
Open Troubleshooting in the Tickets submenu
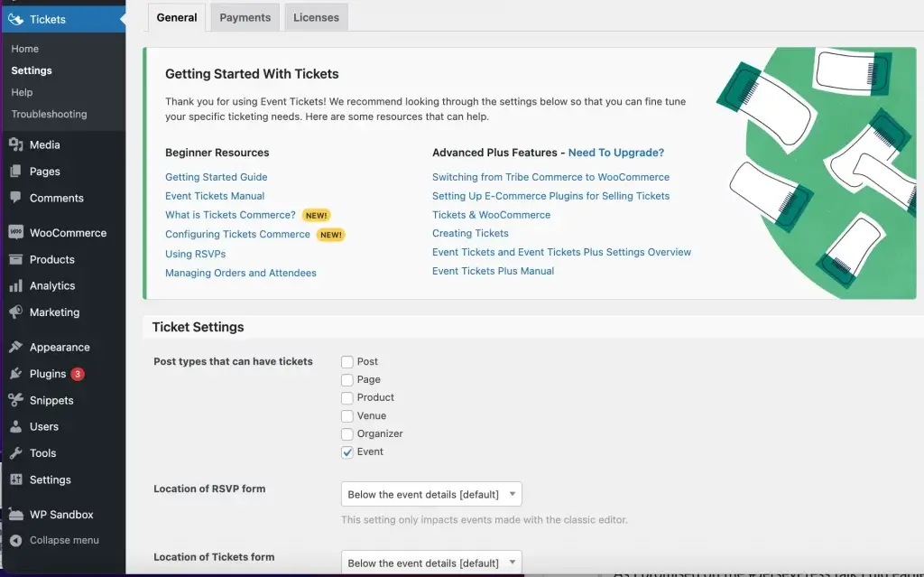[x=49, y=115]
